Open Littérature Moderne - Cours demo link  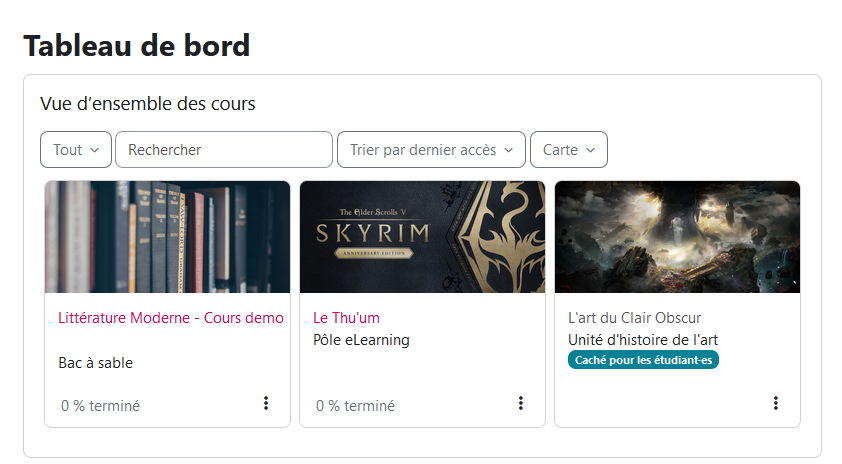click(x=171, y=318)
